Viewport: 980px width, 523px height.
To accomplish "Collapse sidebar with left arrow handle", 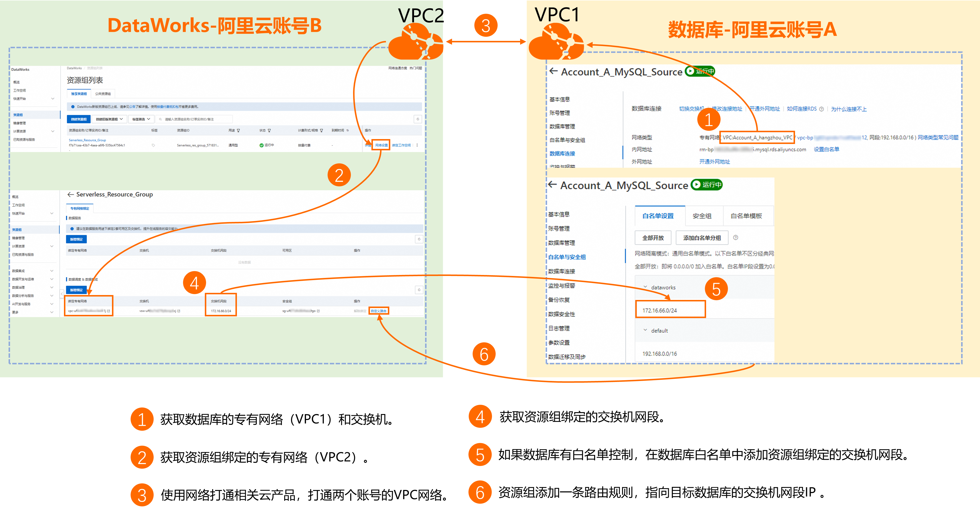I will (62, 294).
